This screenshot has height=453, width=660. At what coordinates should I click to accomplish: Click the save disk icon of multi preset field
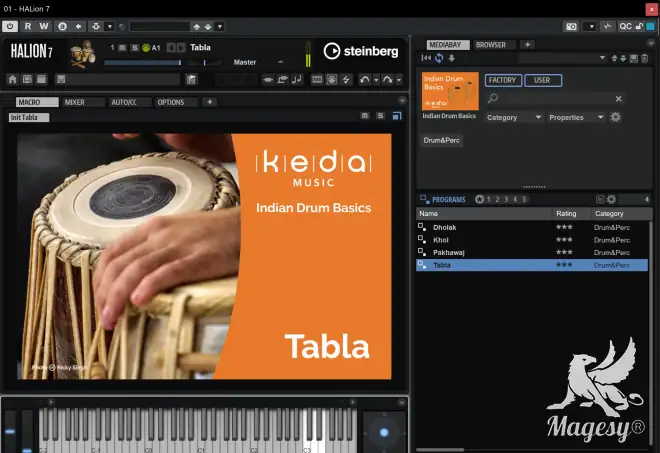pos(61,79)
